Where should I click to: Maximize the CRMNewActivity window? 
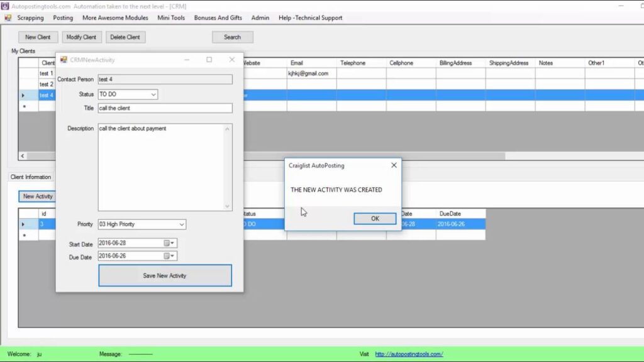pyautogui.click(x=209, y=60)
